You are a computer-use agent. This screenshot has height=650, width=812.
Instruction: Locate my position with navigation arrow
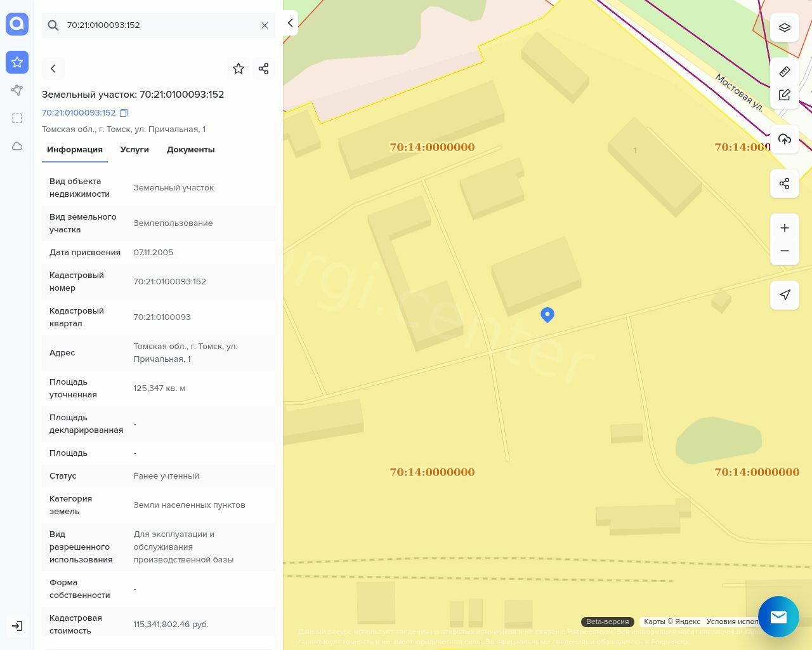coord(785,295)
